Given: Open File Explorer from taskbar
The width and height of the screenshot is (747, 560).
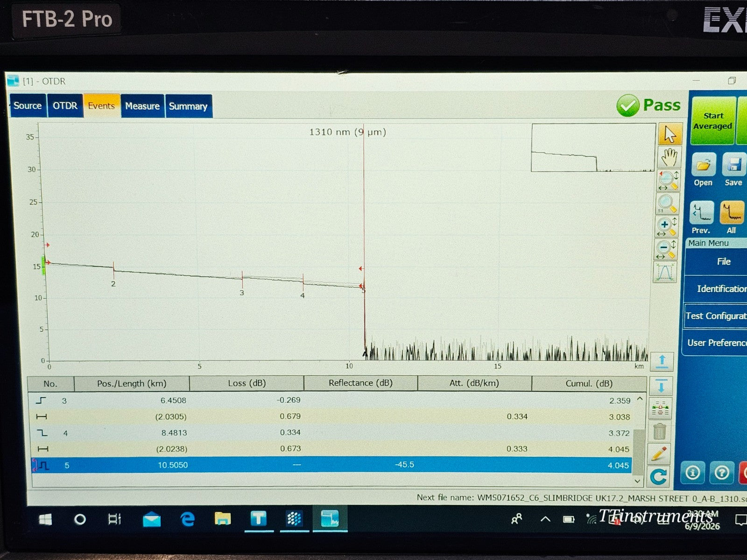Looking at the screenshot, I should 223,518.
